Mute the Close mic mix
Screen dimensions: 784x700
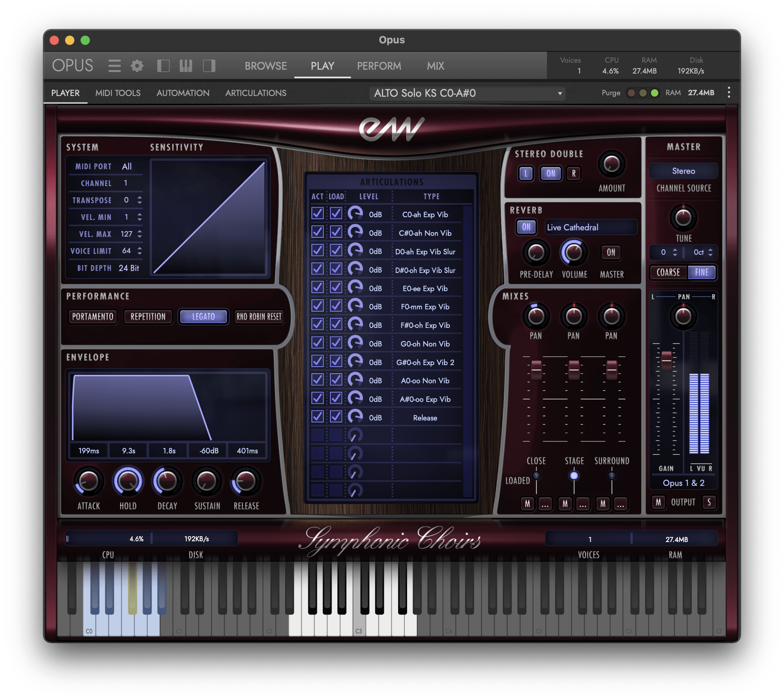coord(527,504)
